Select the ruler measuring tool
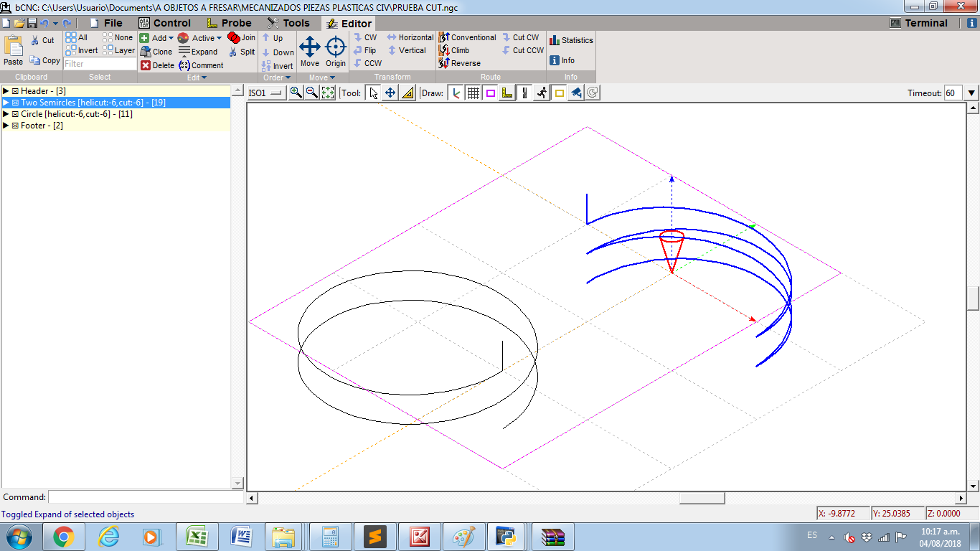Screen dimensions: 980x551 (x=407, y=93)
